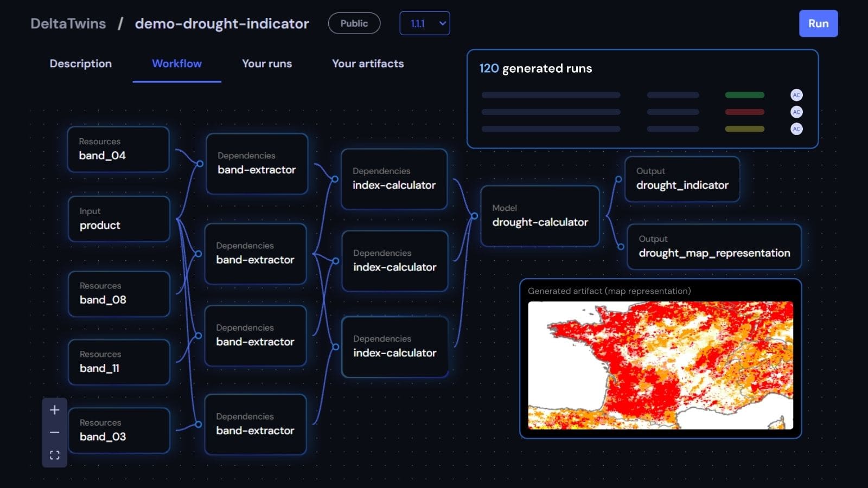Viewport: 868px width, 488px height.
Task: Select the band_04 resource node
Action: coord(118,149)
